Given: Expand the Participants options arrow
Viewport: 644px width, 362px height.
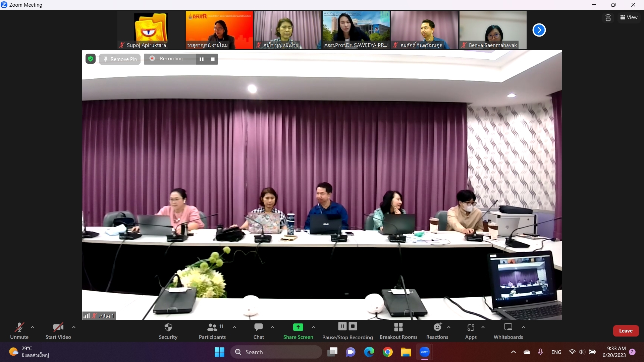Looking at the screenshot, I should (x=234, y=327).
